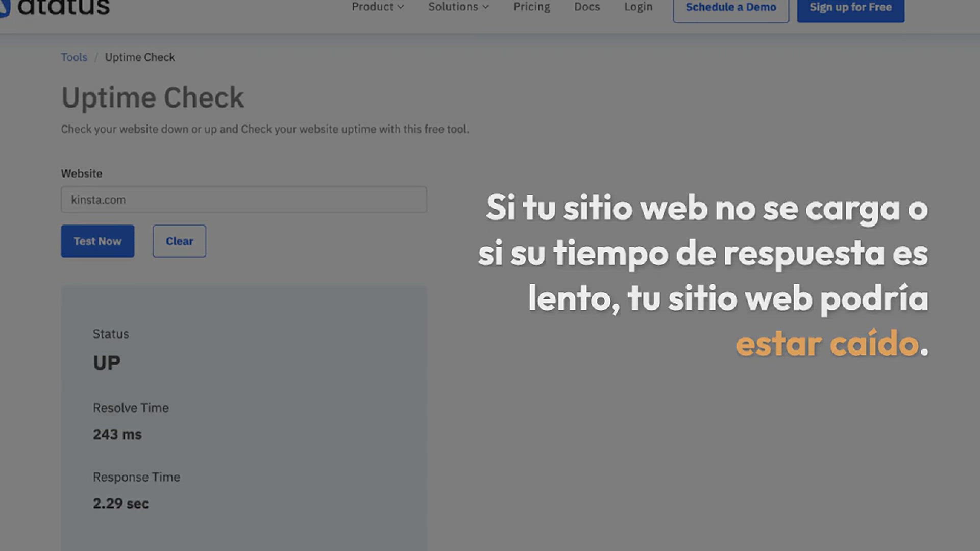Focus the Website input field
Screen dimensions: 980x551
click(243, 199)
